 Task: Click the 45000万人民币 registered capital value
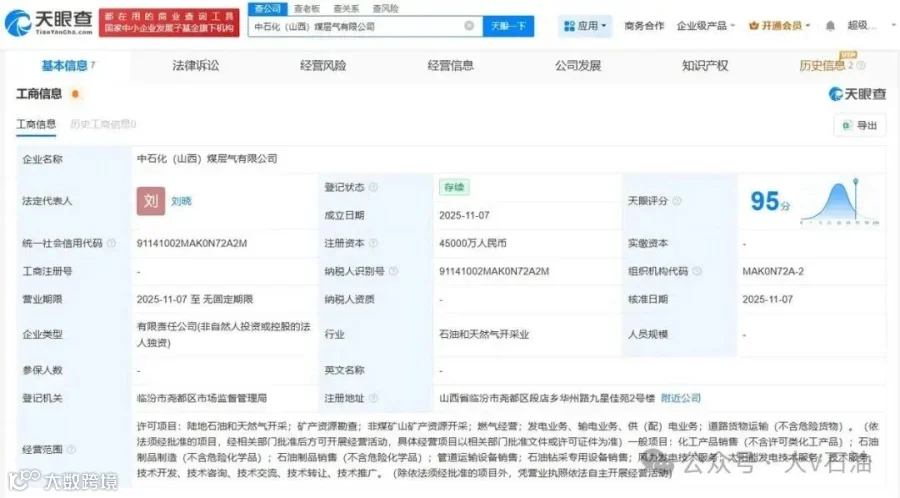click(473, 243)
